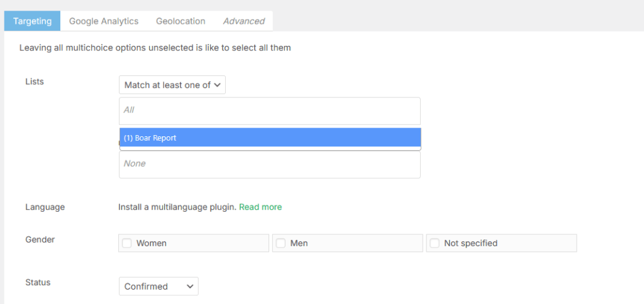The width and height of the screenshot is (644, 304).
Task: Check the 'Not specified' gender checkbox
Action: click(435, 243)
